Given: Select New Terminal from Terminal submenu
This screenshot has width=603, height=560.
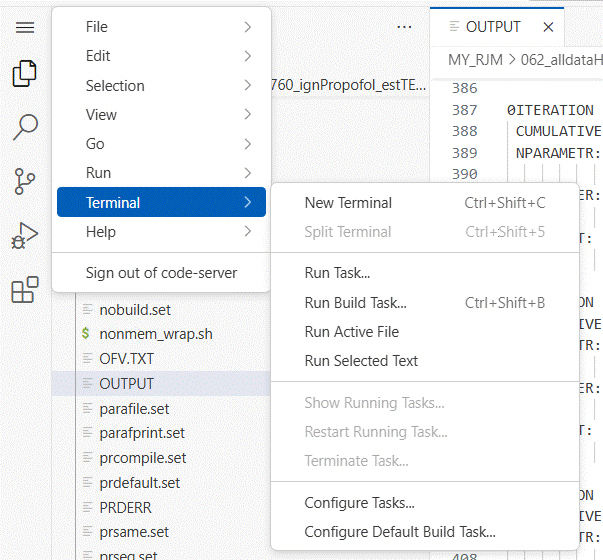Looking at the screenshot, I should pyautogui.click(x=348, y=203).
